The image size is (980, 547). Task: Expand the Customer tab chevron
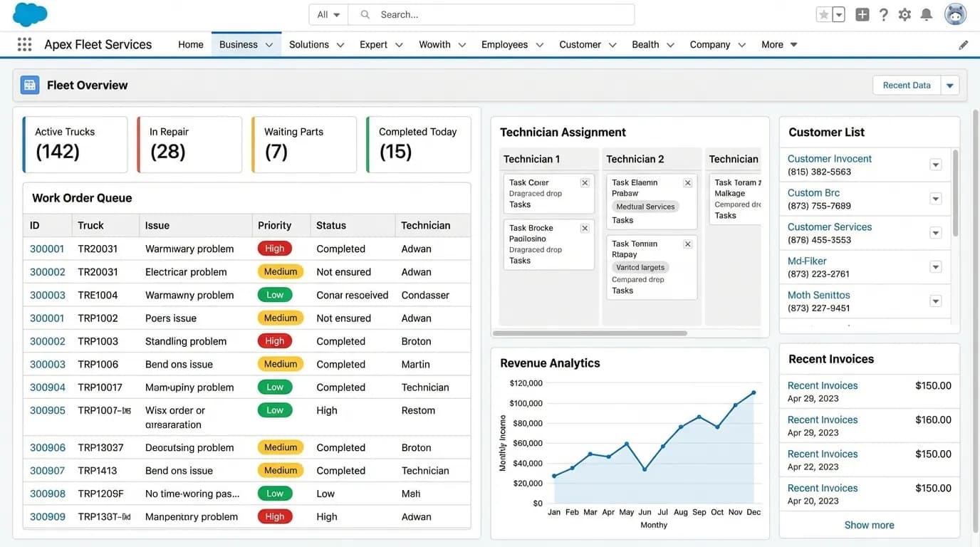612,45
